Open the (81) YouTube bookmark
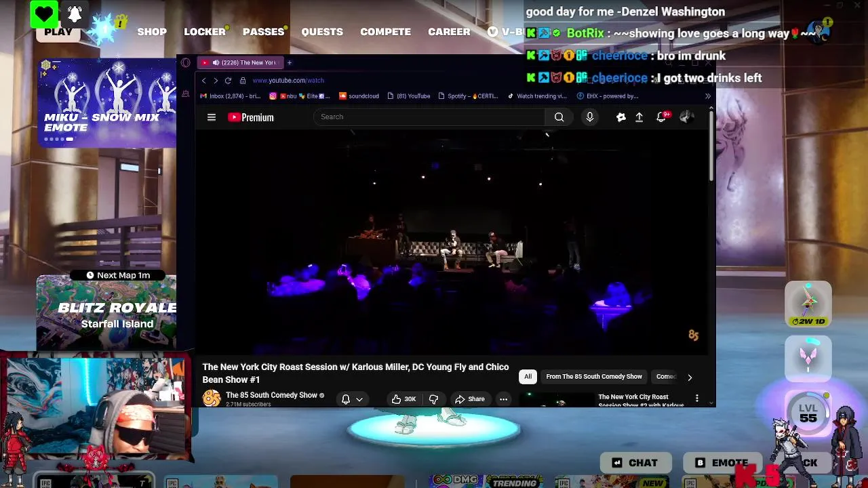This screenshot has height=488, width=868. tap(408, 96)
